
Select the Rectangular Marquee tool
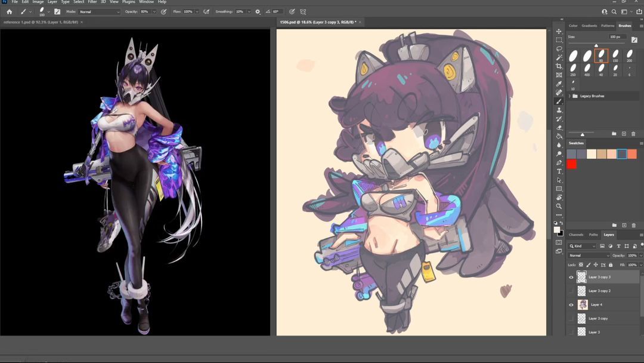[559, 40]
